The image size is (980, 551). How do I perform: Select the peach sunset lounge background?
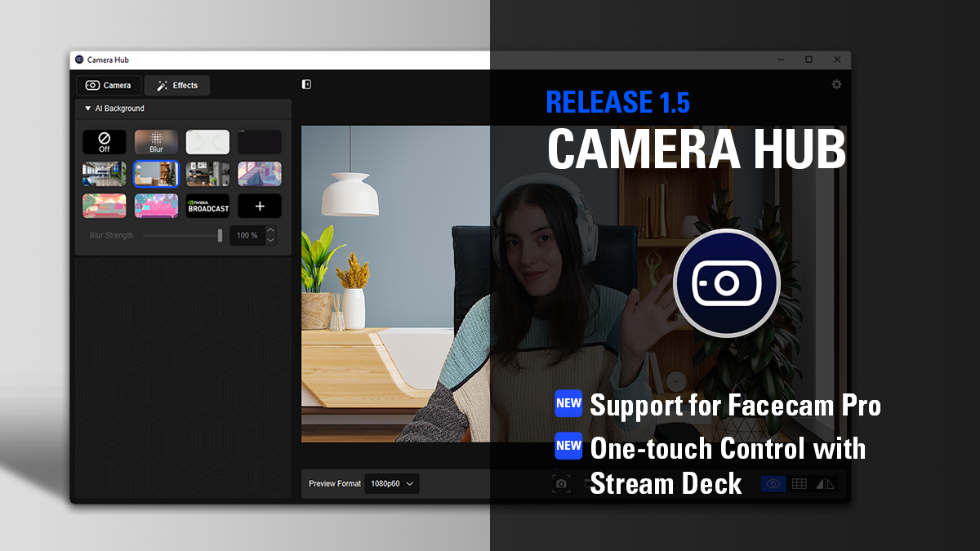105,206
